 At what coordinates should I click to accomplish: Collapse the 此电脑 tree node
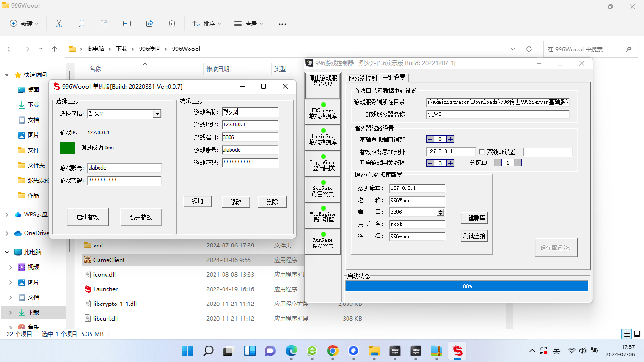click(7, 252)
